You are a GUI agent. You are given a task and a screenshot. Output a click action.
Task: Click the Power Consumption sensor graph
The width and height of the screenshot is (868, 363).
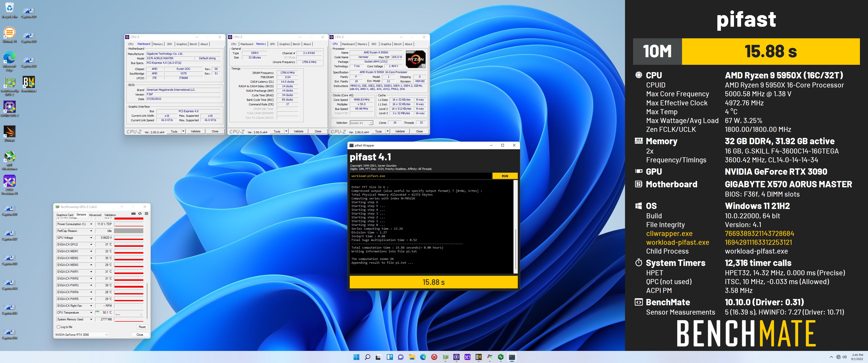(129, 224)
